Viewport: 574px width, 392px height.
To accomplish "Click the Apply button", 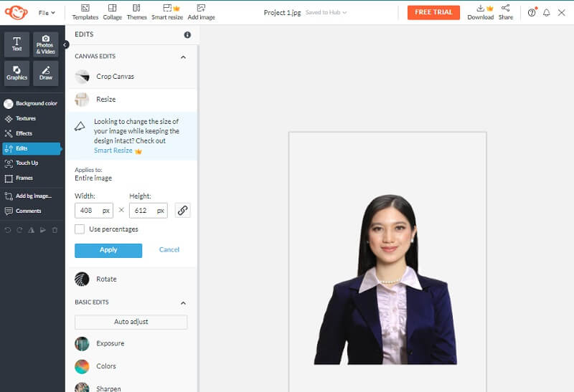I will (108, 250).
